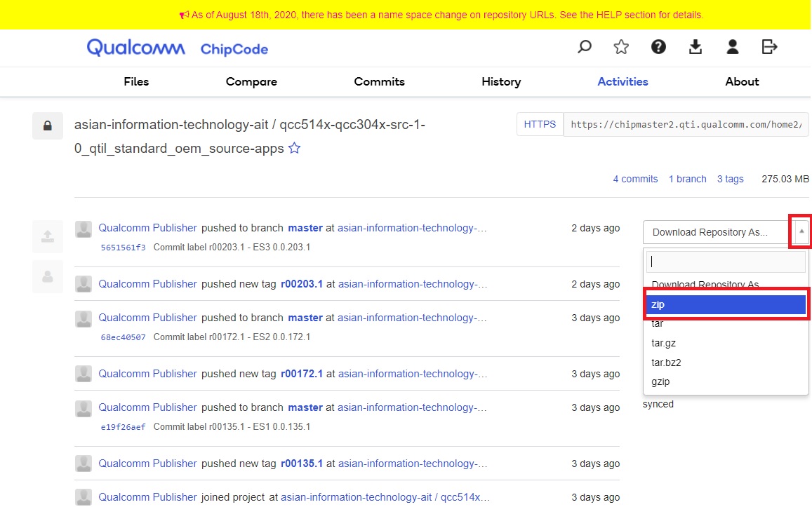Click Commit label r00203.1 - ES3 0.0.203.1 text
Image resolution: width=812 pixels, height=507 pixels.
pos(232,248)
